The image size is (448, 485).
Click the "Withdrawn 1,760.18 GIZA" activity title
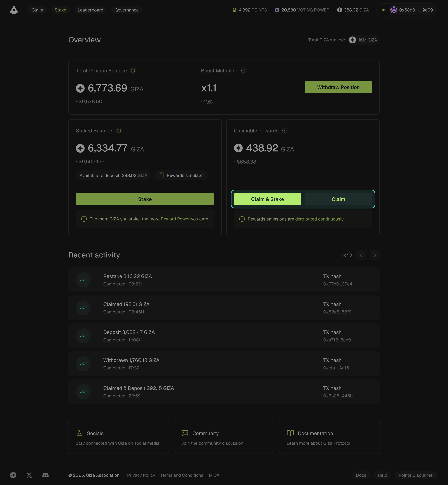click(x=131, y=360)
